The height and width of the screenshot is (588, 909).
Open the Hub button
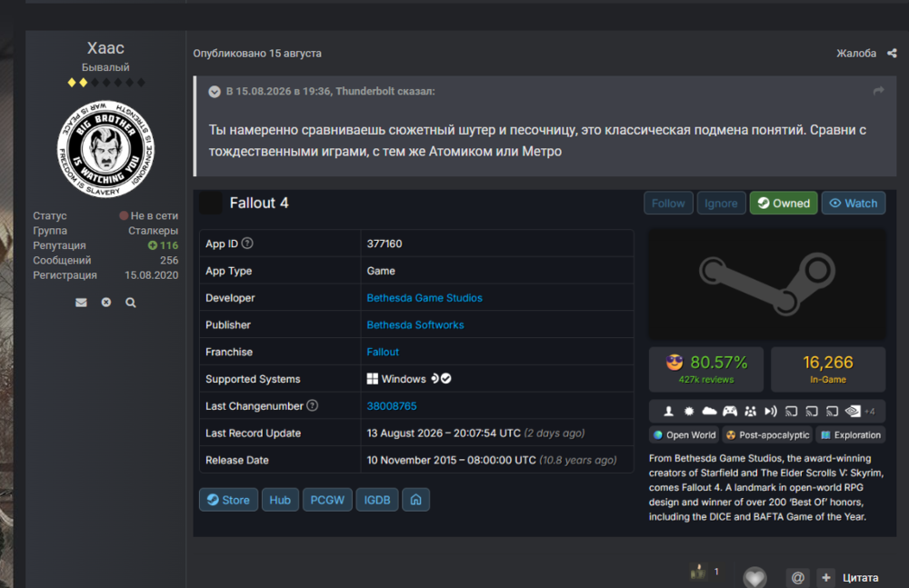pos(280,500)
